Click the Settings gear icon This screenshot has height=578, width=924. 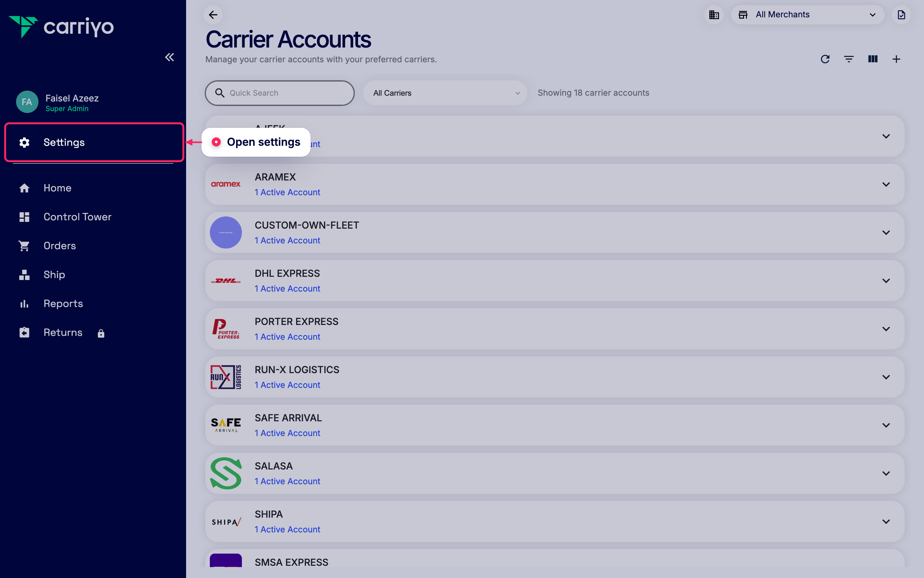[24, 142]
